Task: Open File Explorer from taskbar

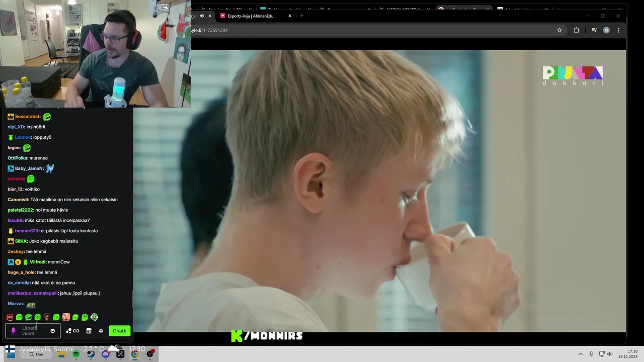Action: (x=61, y=354)
